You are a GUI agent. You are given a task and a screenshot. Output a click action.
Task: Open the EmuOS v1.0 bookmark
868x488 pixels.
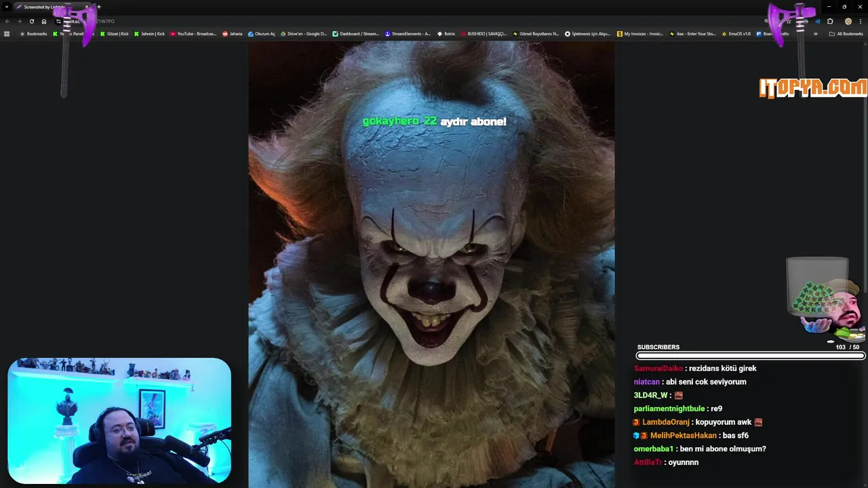coord(736,34)
